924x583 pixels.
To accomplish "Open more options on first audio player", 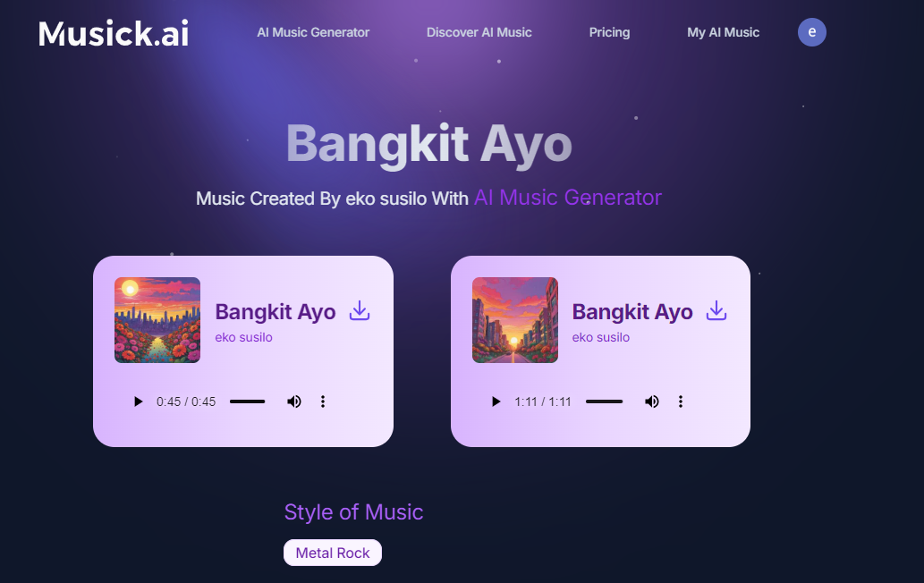I will tap(323, 401).
